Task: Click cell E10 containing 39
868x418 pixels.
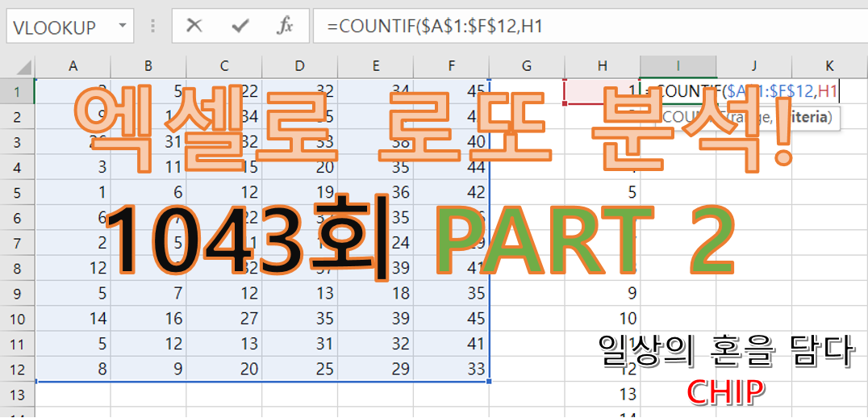Action: click(x=375, y=319)
